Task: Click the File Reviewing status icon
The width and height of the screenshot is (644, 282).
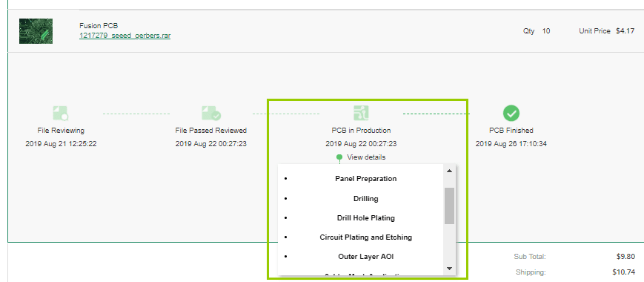Action: tap(60, 113)
